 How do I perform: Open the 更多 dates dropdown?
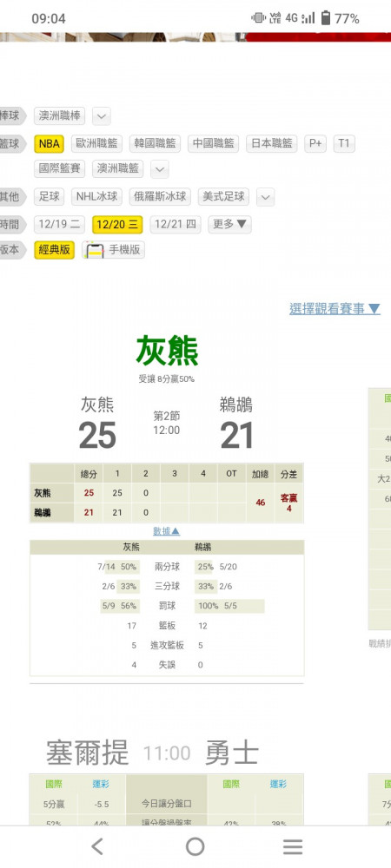click(230, 224)
